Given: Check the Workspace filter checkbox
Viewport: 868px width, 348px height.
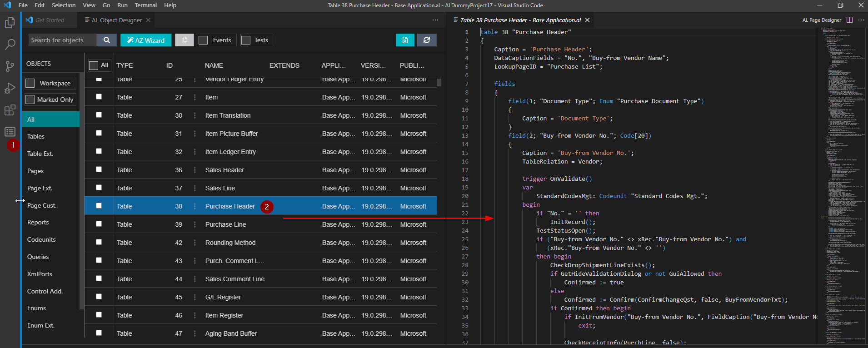Looking at the screenshot, I should click(x=30, y=83).
